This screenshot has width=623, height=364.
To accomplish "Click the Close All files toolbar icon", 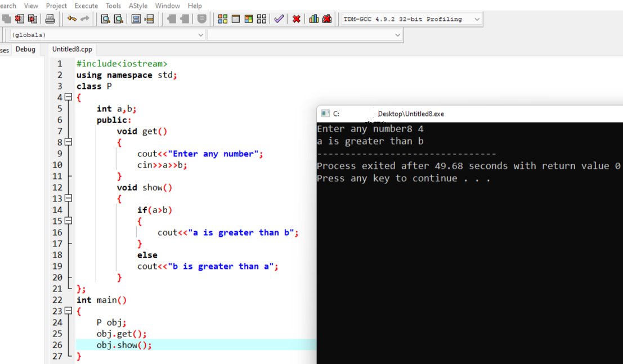I will click(33, 19).
